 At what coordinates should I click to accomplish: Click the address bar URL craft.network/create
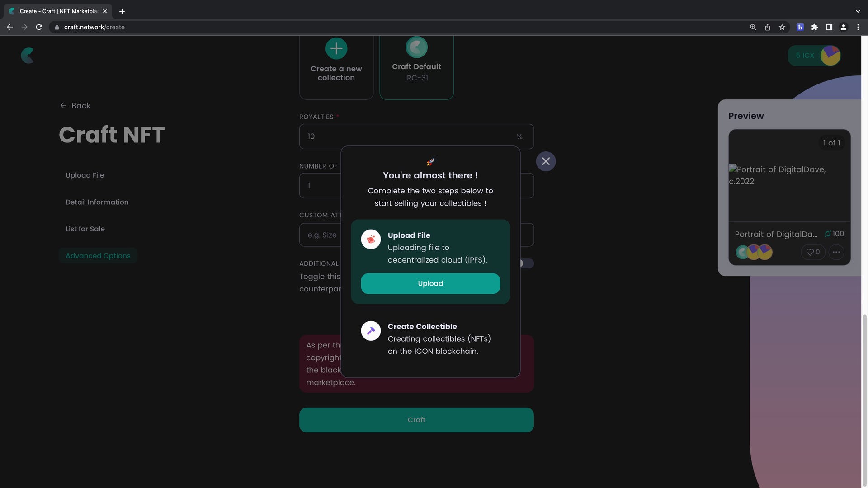pyautogui.click(x=94, y=27)
